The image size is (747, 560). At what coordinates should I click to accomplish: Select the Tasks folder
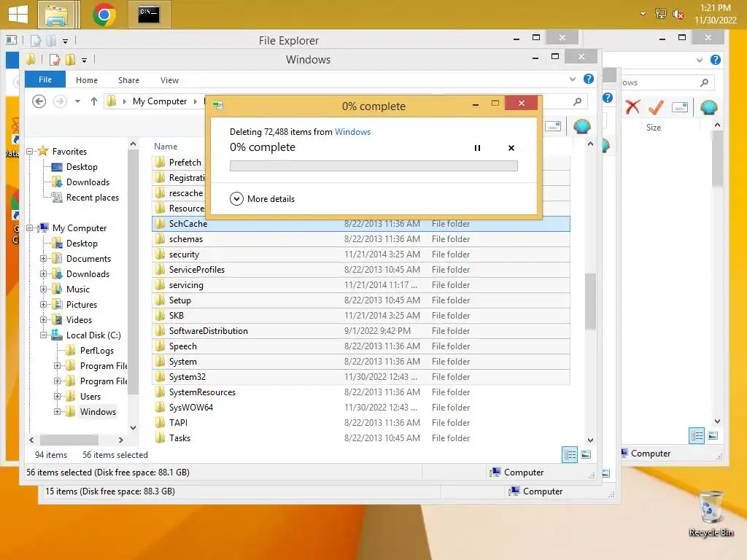[x=360, y=438]
